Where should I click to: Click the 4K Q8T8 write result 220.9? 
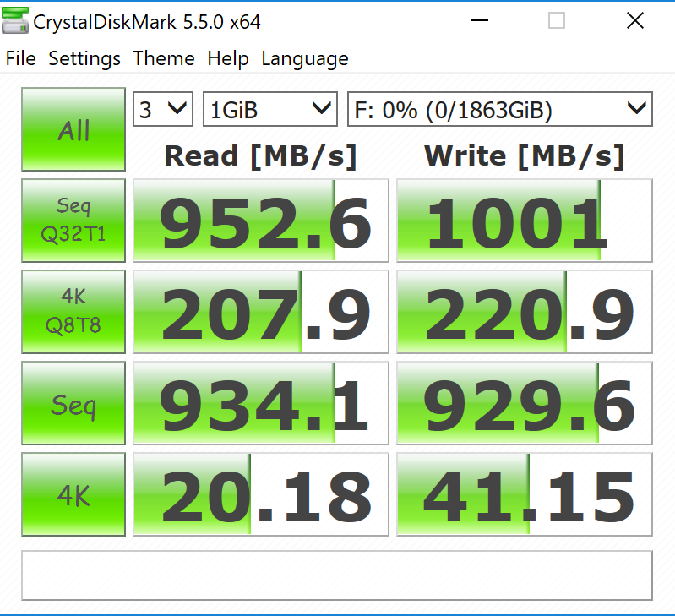(x=525, y=312)
